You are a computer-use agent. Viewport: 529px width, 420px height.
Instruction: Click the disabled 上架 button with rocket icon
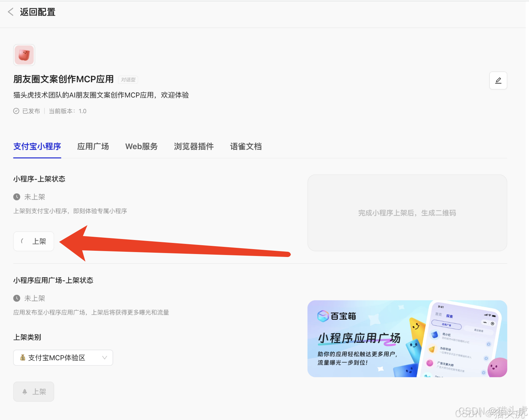[x=34, y=392]
